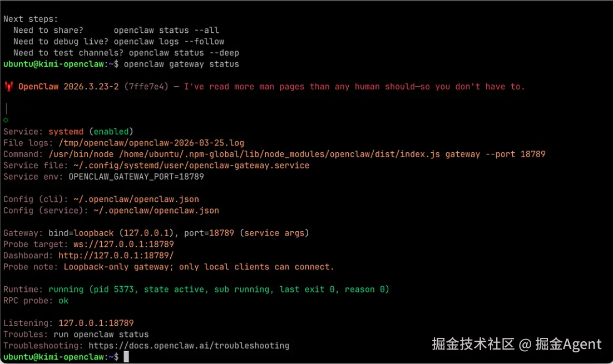Image resolution: width=613 pixels, height=364 pixels.
Task: Click the Config (cli) openclaw.json path
Action: coord(136,199)
